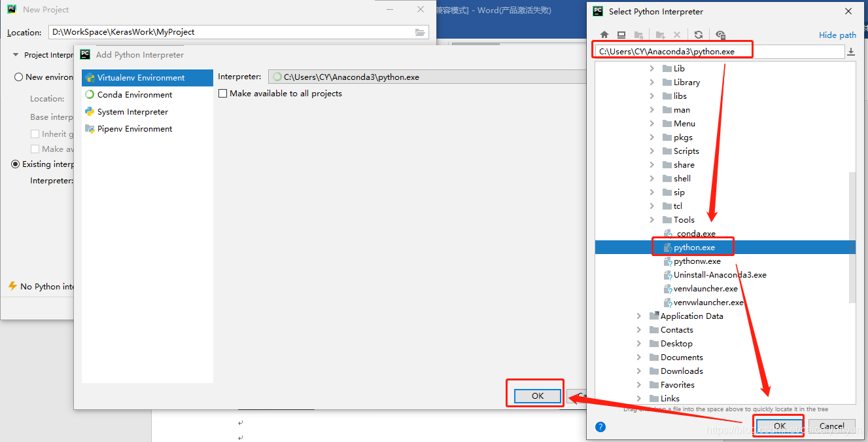
Task: Click the file tree vertical scrollbar
Action: [x=852, y=237]
